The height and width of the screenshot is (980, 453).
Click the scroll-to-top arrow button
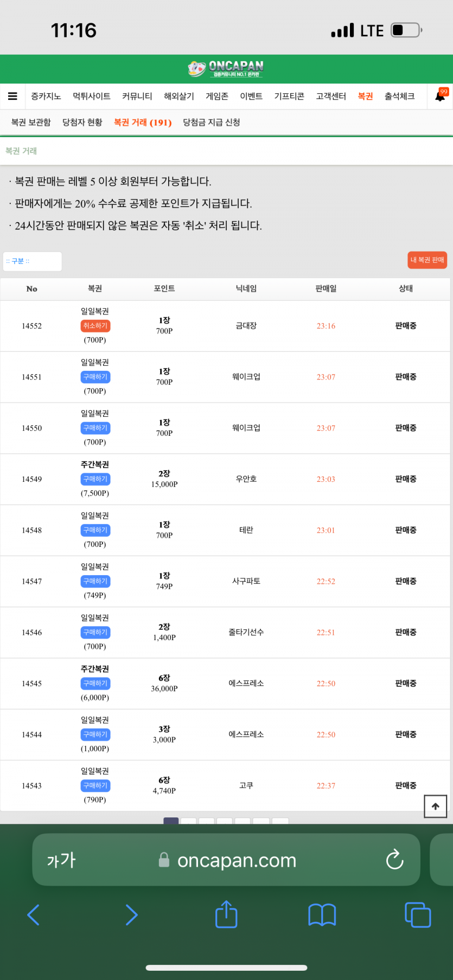pos(435,806)
